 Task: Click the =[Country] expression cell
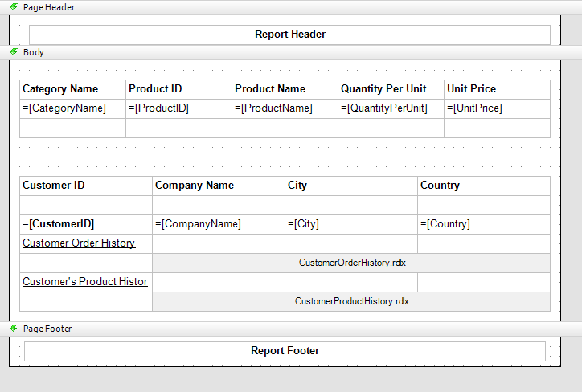[x=483, y=224]
